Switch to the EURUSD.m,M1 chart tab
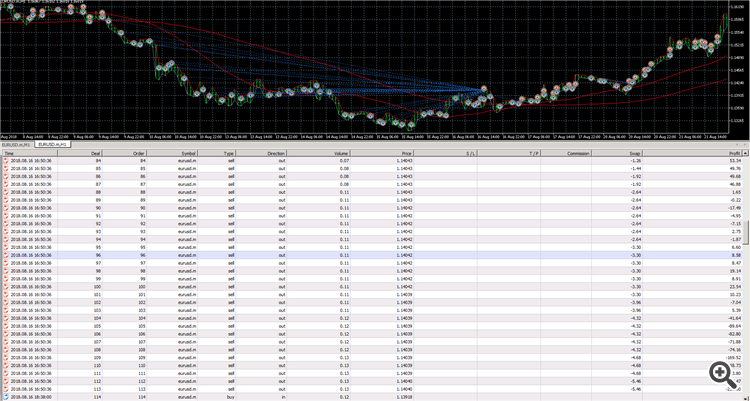Viewport: 750px width, 401px height. [16, 145]
